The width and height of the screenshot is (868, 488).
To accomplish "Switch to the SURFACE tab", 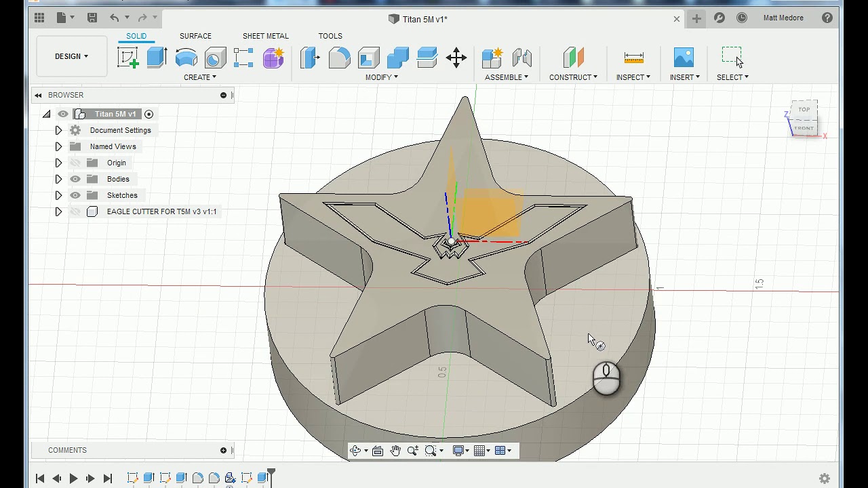I will pyautogui.click(x=195, y=36).
